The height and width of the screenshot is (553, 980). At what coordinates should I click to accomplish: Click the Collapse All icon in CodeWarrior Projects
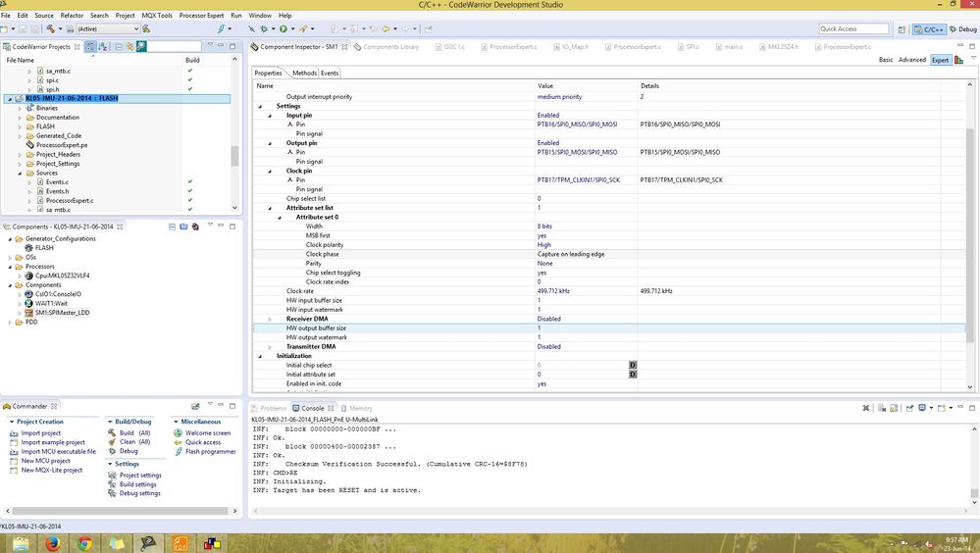[118, 47]
